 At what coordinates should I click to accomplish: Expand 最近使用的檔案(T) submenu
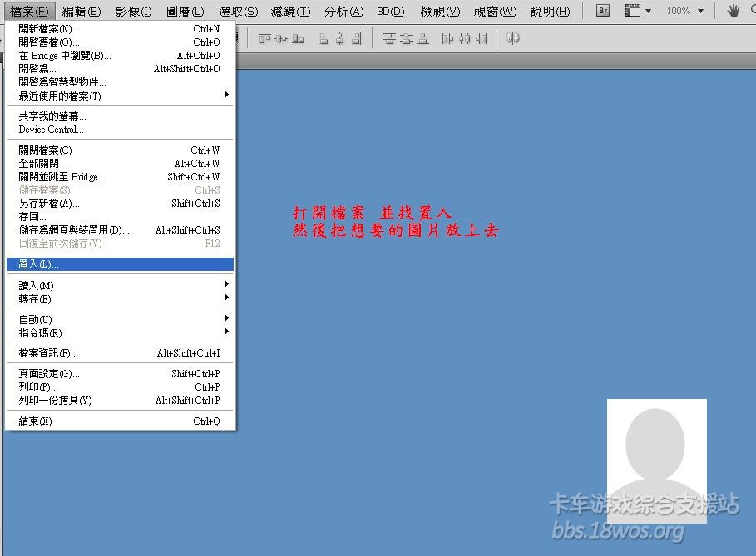tap(120, 96)
